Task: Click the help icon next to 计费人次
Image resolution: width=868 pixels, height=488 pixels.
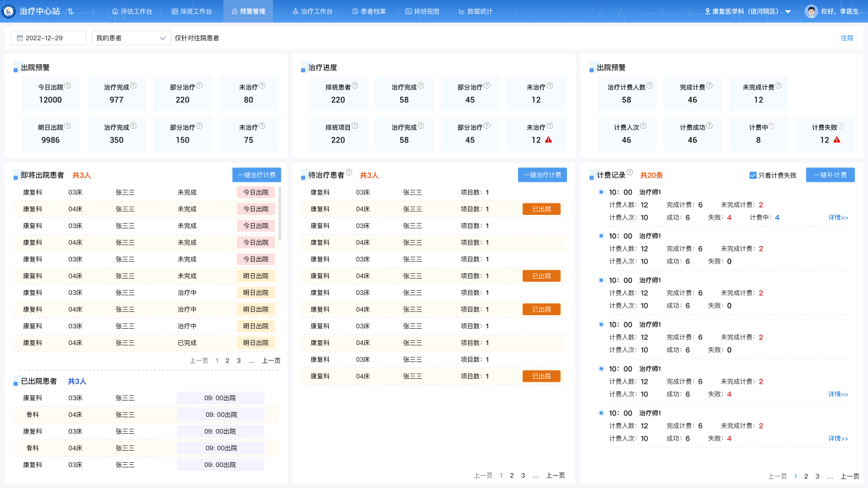Action: (x=644, y=126)
